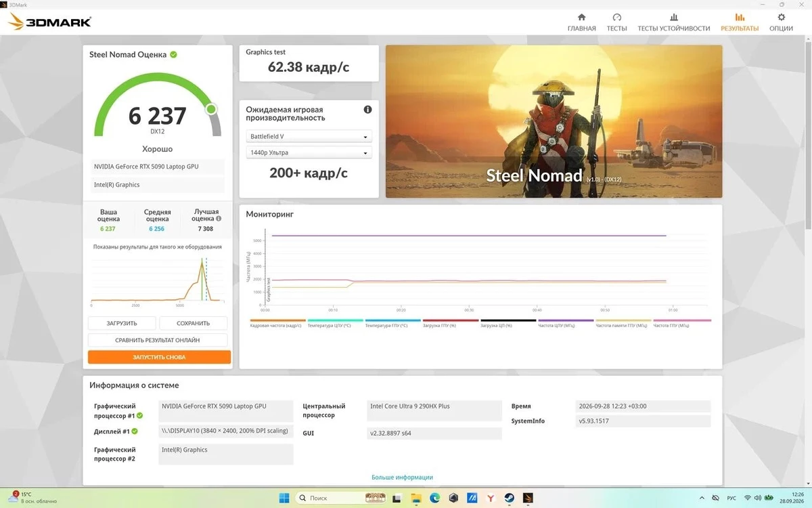The height and width of the screenshot is (508, 812).
Task: Toggle the Температура ГПУ (°C) legend series
Action: [x=392, y=323]
